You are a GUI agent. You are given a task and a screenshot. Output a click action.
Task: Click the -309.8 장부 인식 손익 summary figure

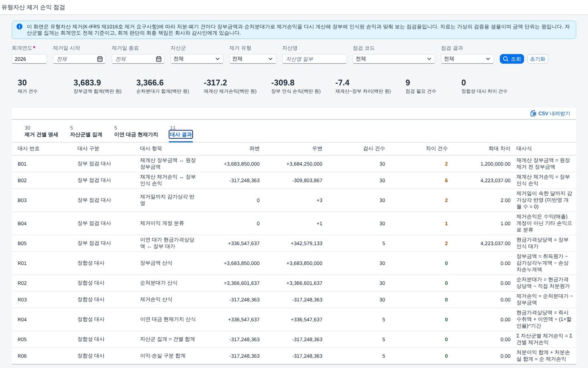point(283,83)
